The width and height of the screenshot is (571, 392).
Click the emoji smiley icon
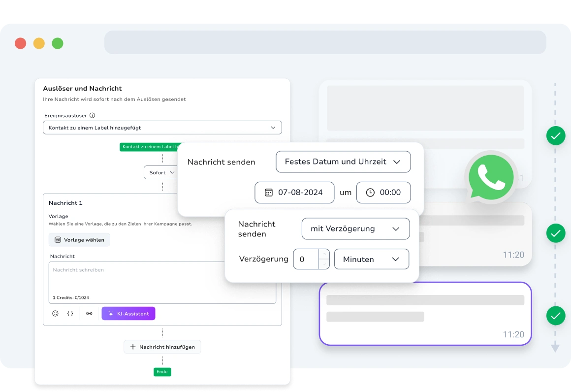coord(55,313)
